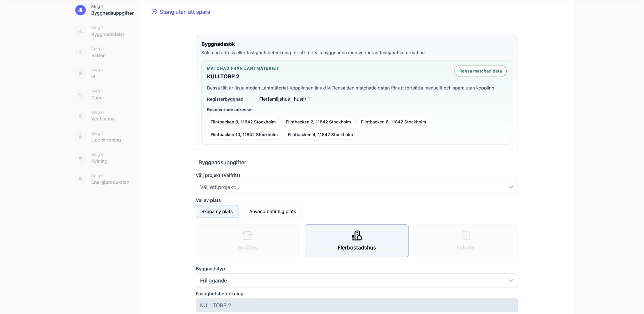
Task: Open the Ventilation step
Action: click(x=103, y=119)
